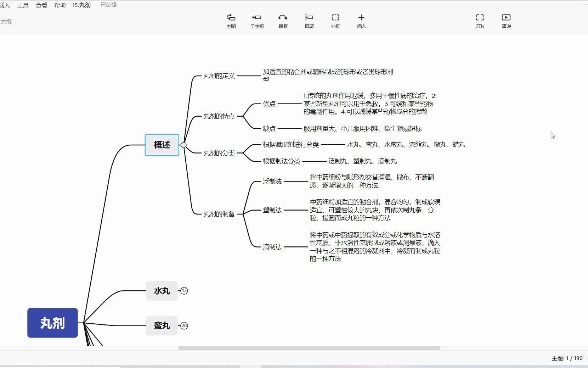Open the 工具 menu
This screenshot has width=588, height=368.
(x=23, y=5)
